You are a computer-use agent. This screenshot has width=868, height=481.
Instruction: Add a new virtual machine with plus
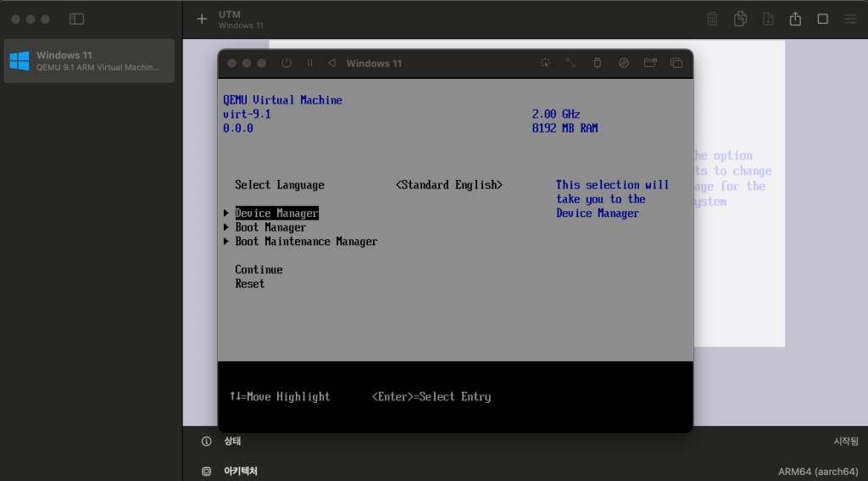pyautogui.click(x=202, y=19)
